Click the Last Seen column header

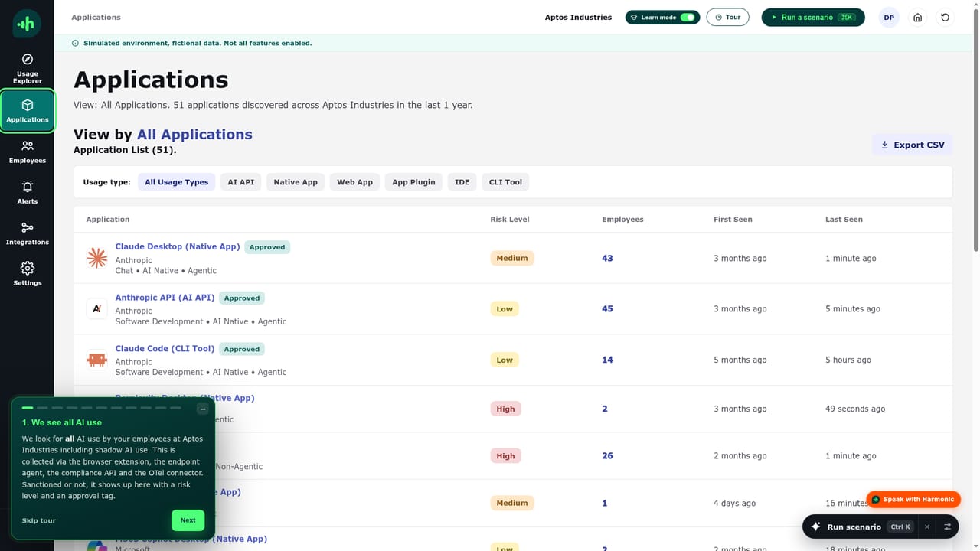(x=844, y=220)
